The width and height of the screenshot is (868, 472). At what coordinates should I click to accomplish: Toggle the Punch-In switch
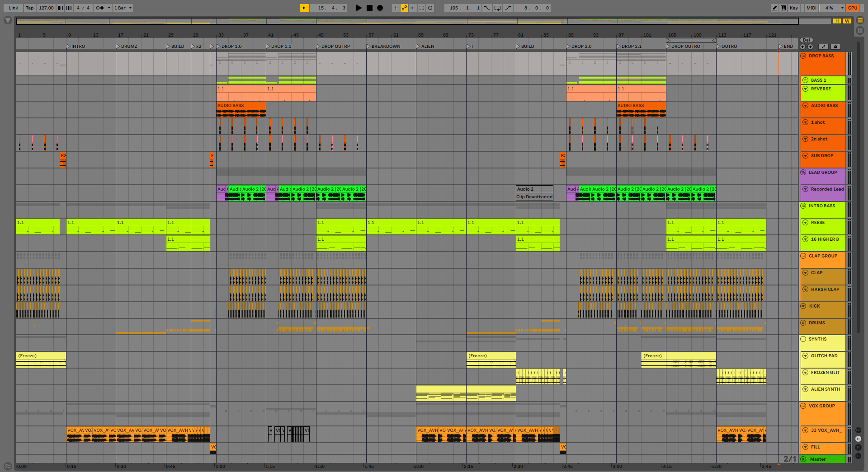click(487, 8)
